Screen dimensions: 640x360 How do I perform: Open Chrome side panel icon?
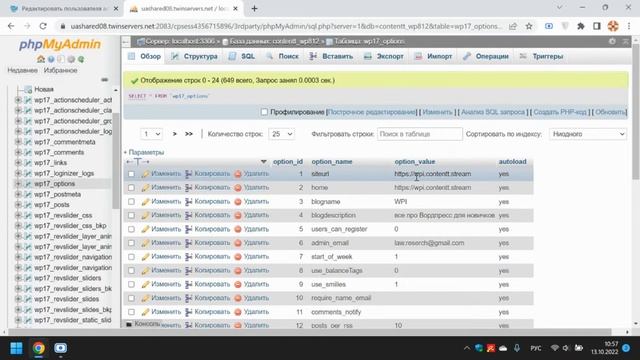tap(597, 26)
